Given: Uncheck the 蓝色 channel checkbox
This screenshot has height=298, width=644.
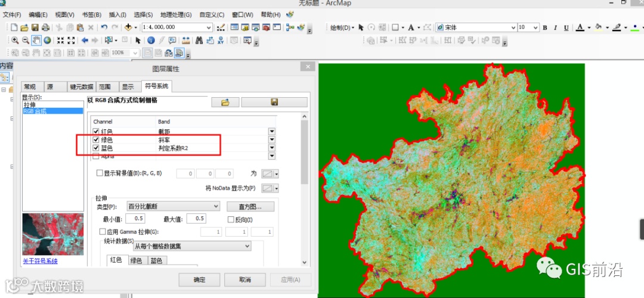Looking at the screenshot, I should (x=96, y=148).
